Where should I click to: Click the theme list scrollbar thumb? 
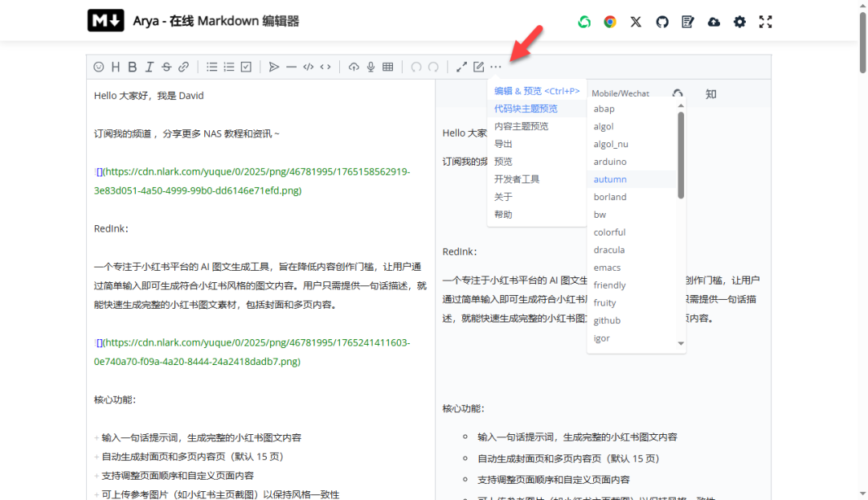[681, 155]
